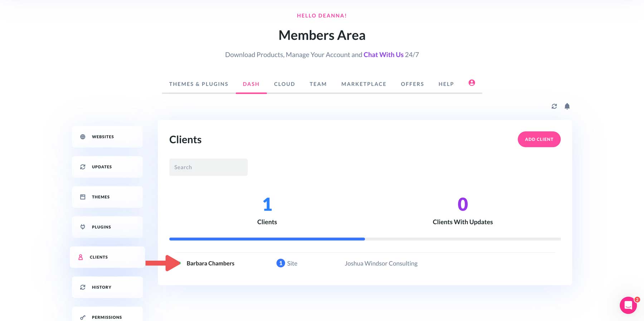This screenshot has height=321, width=644.
Task: Open the Help tab
Action: pos(446,84)
